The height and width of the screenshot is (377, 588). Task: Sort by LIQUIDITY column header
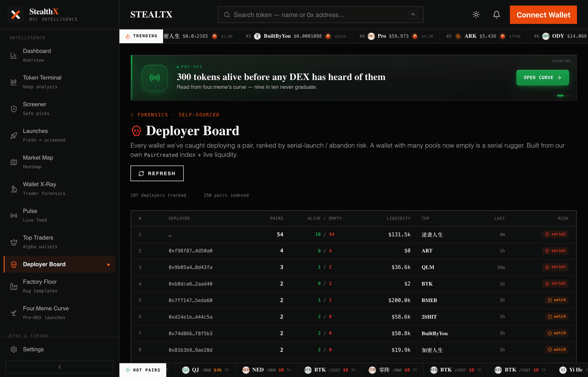398,218
